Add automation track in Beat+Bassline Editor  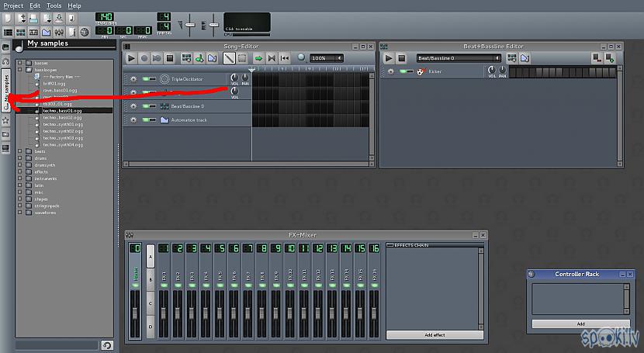(525, 58)
